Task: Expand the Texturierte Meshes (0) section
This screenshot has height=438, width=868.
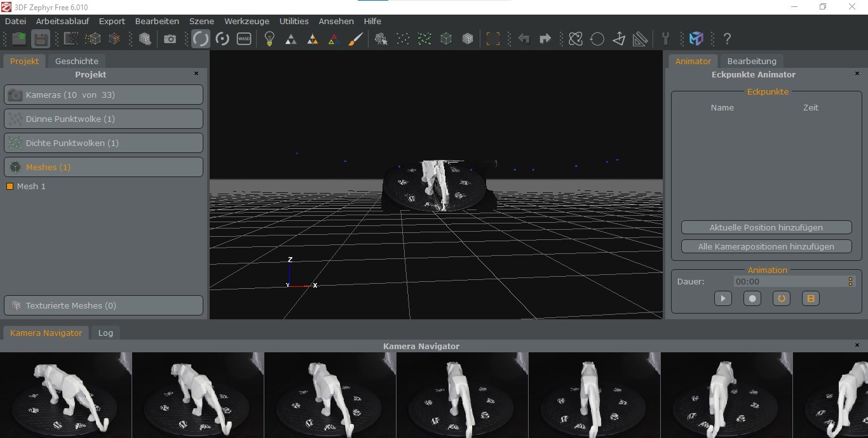Action: pos(104,305)
